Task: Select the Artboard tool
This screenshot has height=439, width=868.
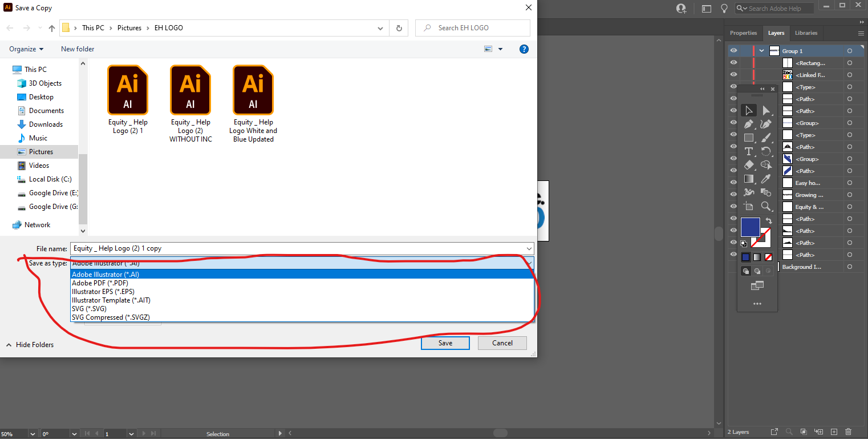Action: point(749,206)
